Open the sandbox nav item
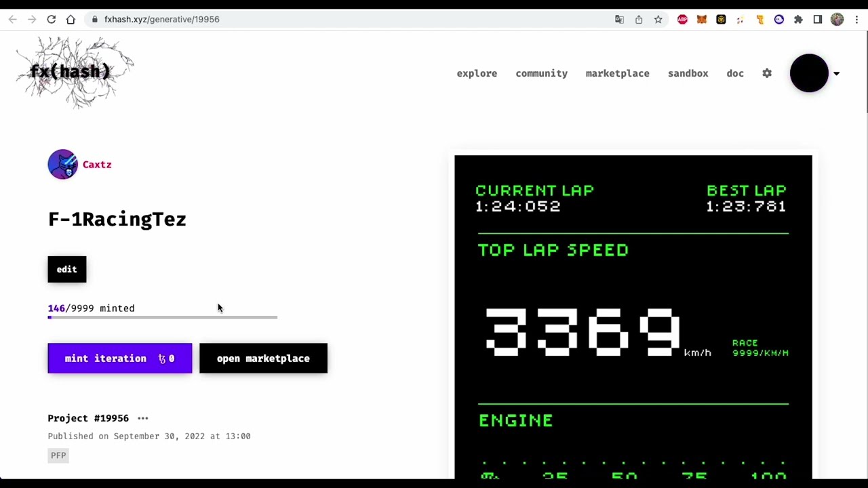The image size is (868, 488). (x=688, y=73)
